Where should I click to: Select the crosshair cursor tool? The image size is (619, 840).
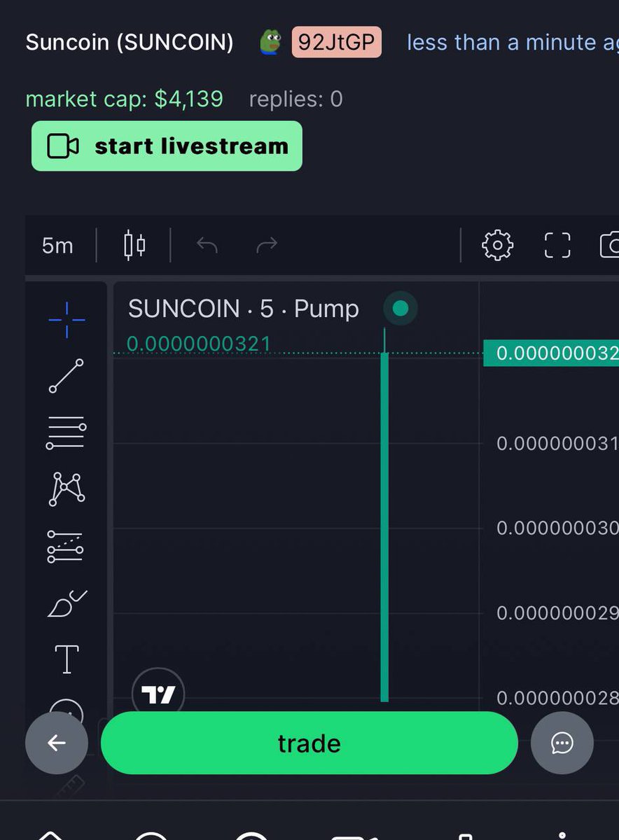tap(67, 320)
